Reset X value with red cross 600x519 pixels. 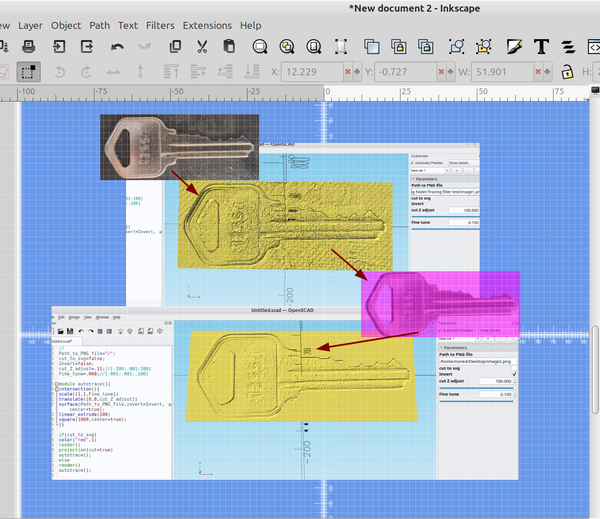[x=348, y=72]
